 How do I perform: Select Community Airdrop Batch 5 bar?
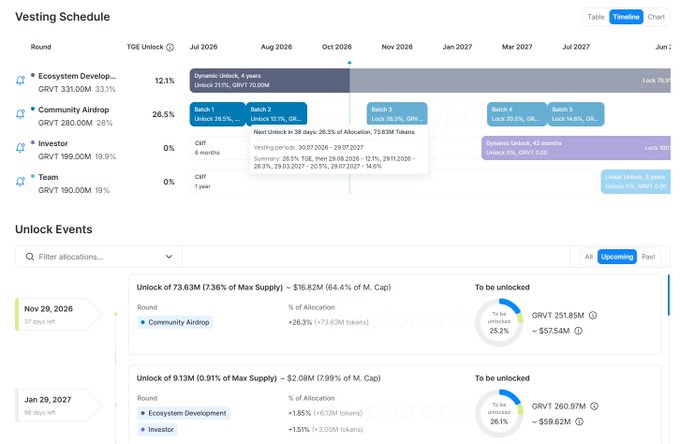576,114
